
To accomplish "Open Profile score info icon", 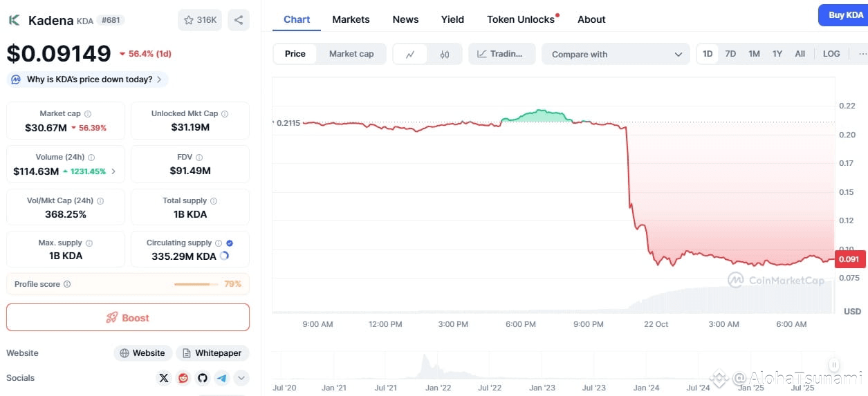I will click(67, 284).
